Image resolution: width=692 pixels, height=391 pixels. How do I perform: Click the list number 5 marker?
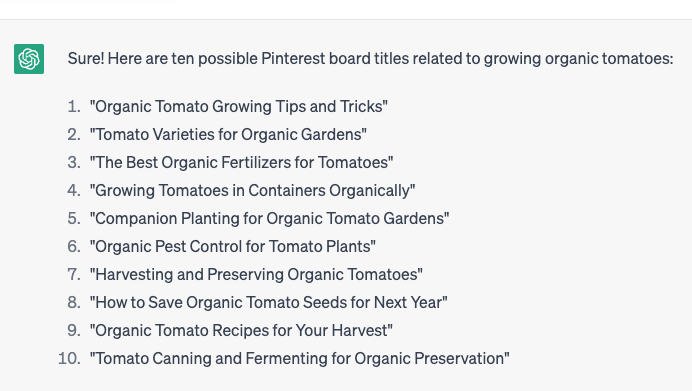74,218
